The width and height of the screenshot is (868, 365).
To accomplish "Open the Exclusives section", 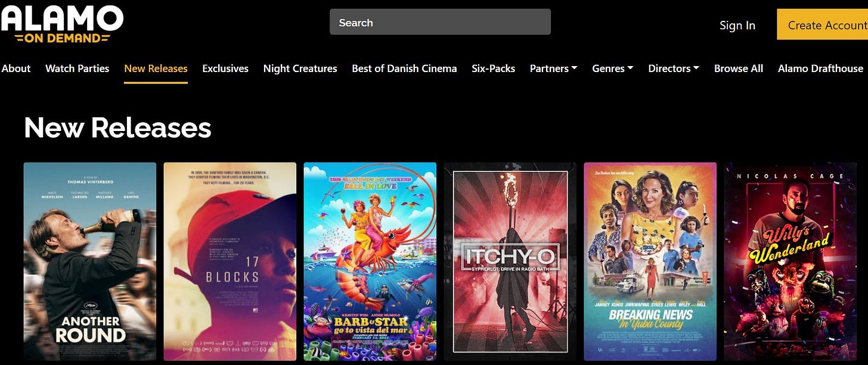I will tap(225, 68).
